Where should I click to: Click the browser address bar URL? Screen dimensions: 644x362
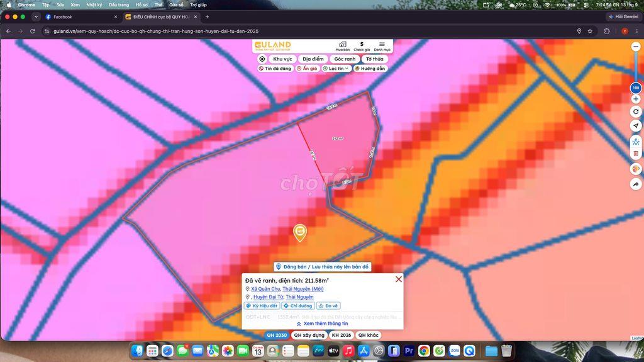(x=156, y=31)
